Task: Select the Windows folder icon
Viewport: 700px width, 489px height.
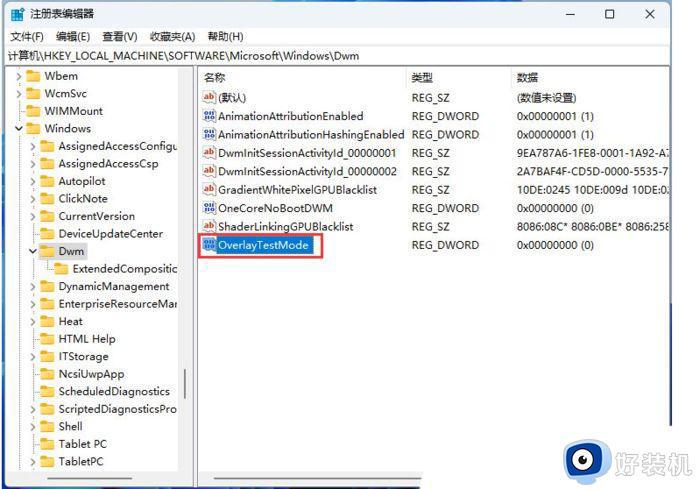Action: pyautogui.click(x=33, y=129)
